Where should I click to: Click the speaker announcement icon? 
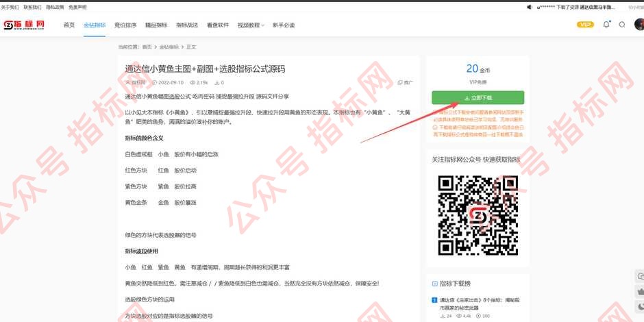pyautogui.click(x=530, y=7)
